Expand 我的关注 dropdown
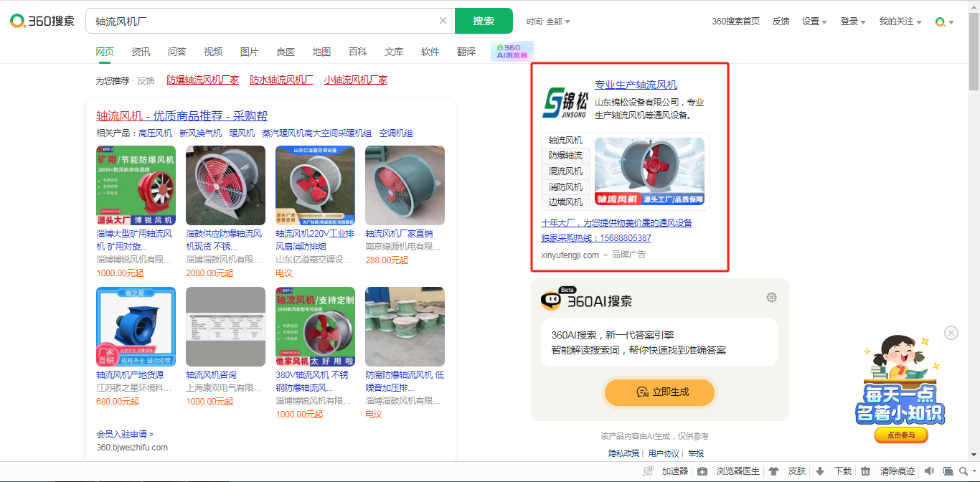Viewport: 980px width, 482px height. point(900,22)
